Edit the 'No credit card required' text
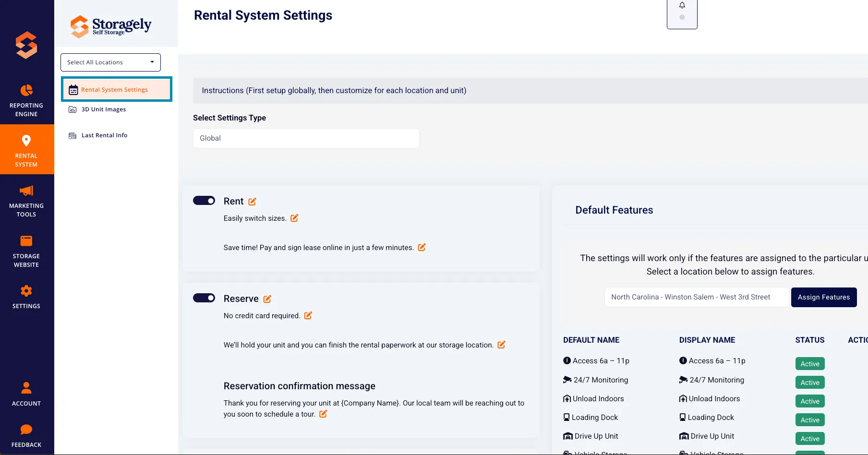This screenshot has height=455, width=868. pyautogui.click(x=308, y=315)
